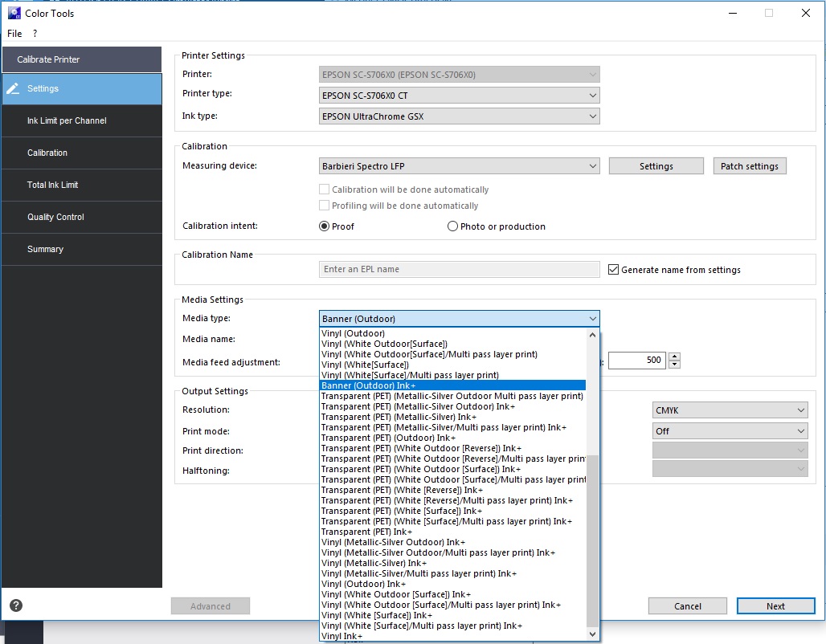The height and width of the screenshot is (644, 826).
Task: Click the Next button
Action: coord(775,606)
